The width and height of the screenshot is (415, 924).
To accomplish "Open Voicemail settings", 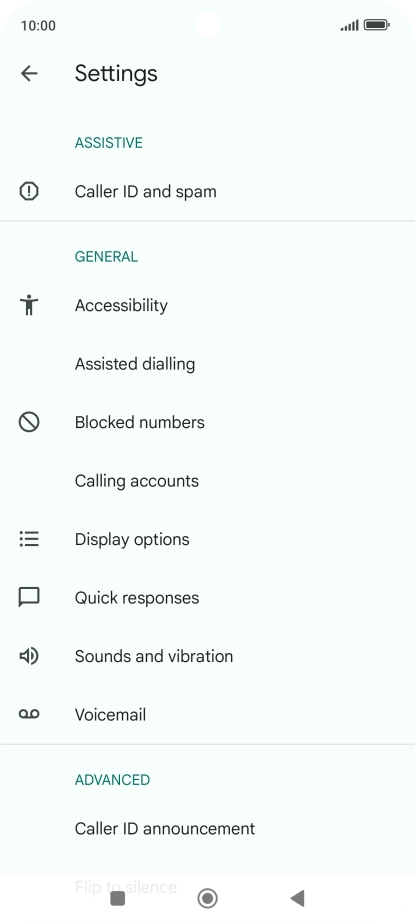I will click(208, 714).
